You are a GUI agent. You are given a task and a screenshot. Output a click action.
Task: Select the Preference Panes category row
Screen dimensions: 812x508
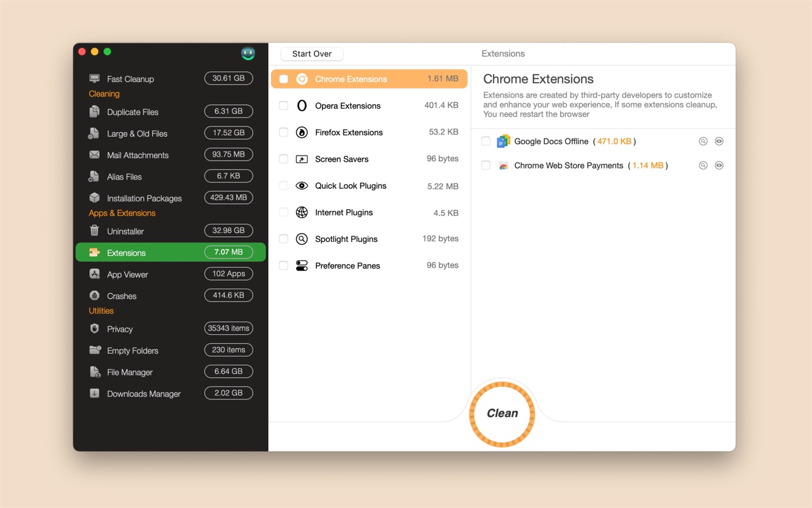pyautogui.click(x=369, y=266)
